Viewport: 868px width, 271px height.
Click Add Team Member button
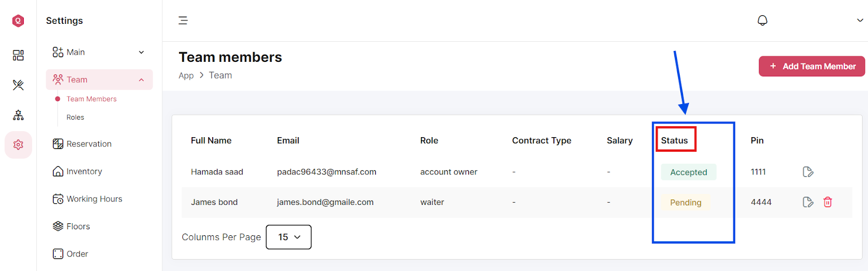812,66
